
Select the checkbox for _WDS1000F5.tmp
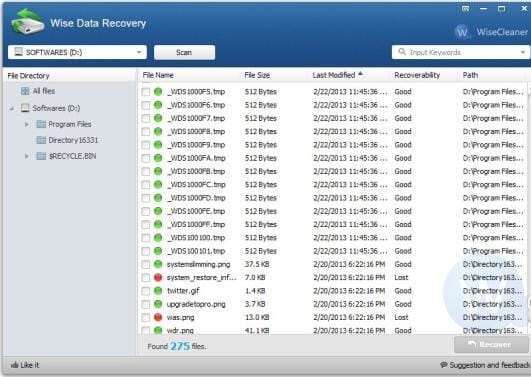click(x=146, y=92)
